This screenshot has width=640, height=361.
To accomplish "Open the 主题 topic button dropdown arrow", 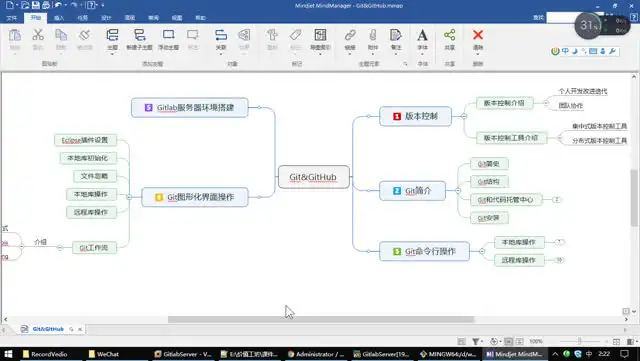I will pos(112,54).
